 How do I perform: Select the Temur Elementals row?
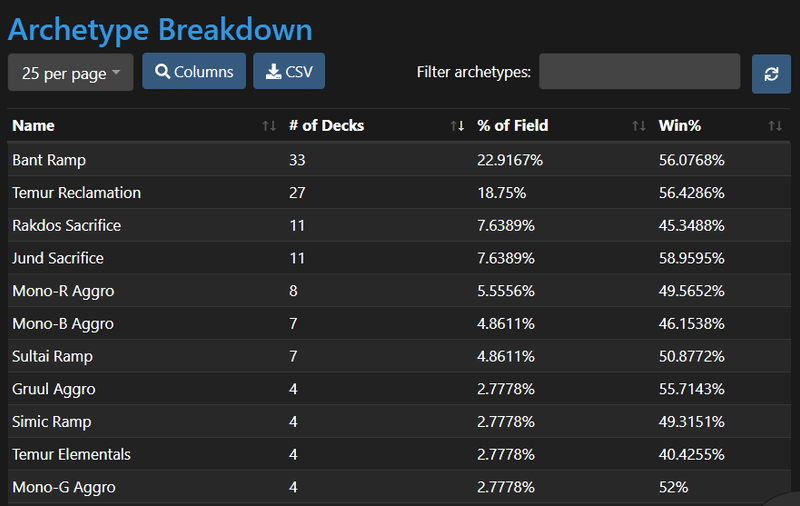click(399, 454)
